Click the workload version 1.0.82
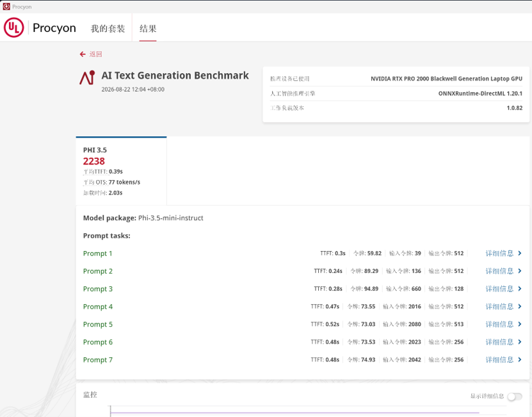Viewport: 532px width, 417px height. (515, 108)
